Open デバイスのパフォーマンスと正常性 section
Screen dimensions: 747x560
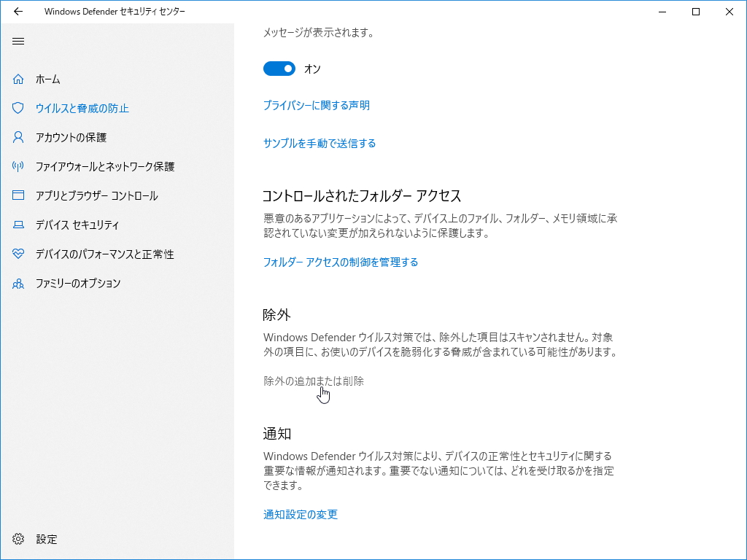point(105,254)
